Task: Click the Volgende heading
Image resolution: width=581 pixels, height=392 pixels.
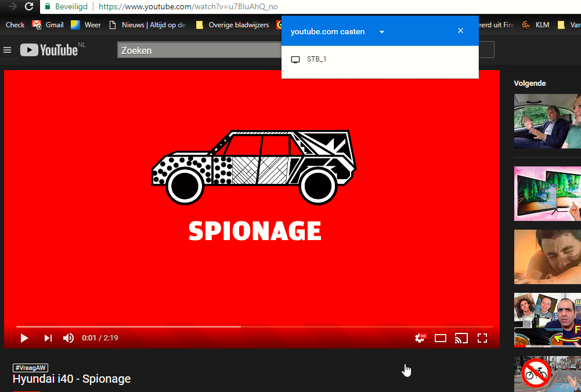Action: (x=529, y=84)
